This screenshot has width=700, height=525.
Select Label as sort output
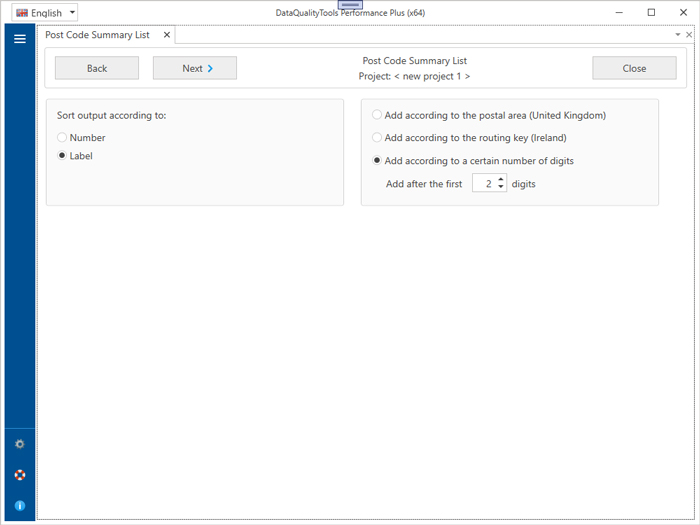(x=63, y=156)
